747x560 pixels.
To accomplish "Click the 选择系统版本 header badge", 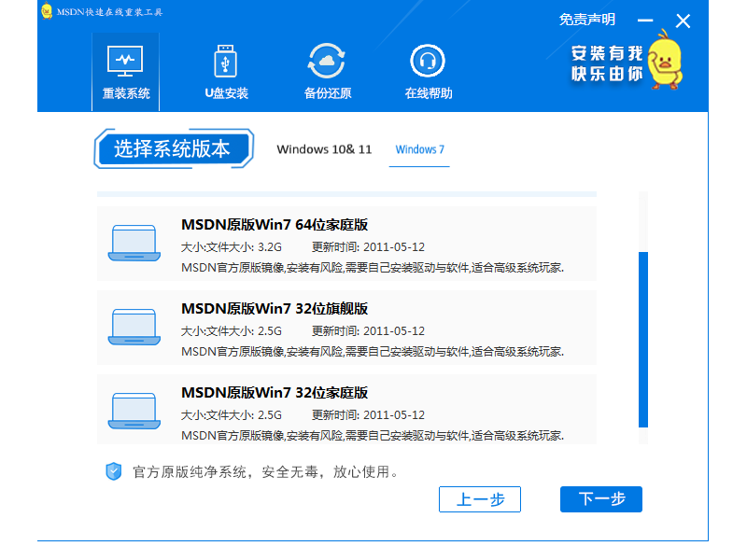I will [174, 149].
